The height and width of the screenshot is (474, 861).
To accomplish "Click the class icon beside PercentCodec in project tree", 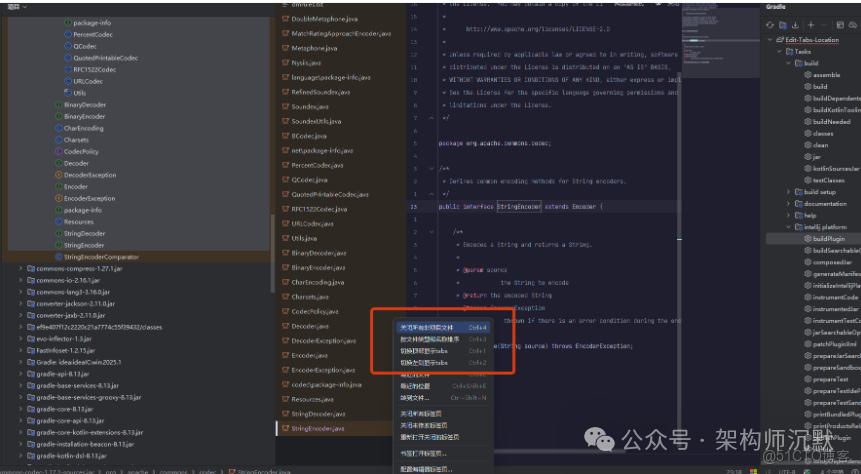I will (68, 34).
